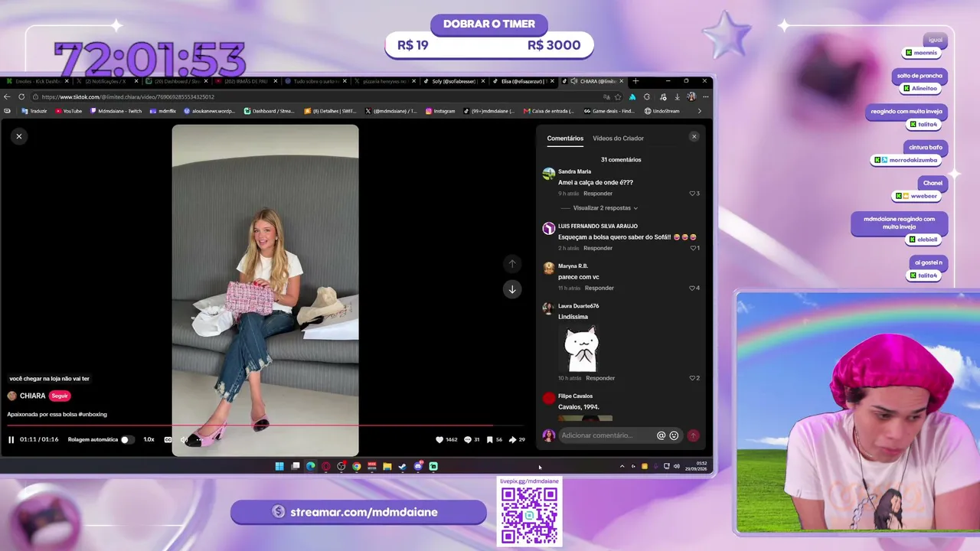Image resolution: width=980 pixels, height=551 pixels.
Task: Reload the page with the refresh icon
Action: click(x=21, y=97)
